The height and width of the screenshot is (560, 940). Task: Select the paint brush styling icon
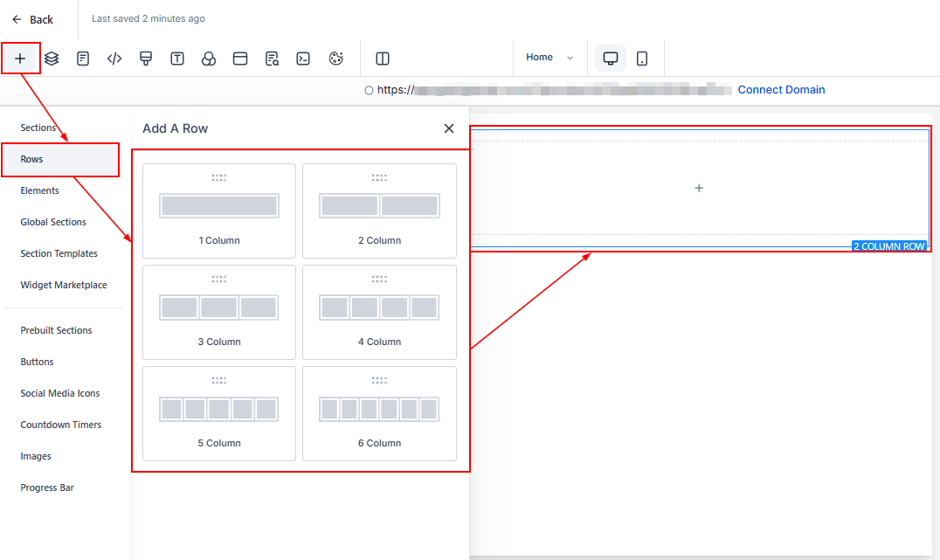(x=146, y=59)
